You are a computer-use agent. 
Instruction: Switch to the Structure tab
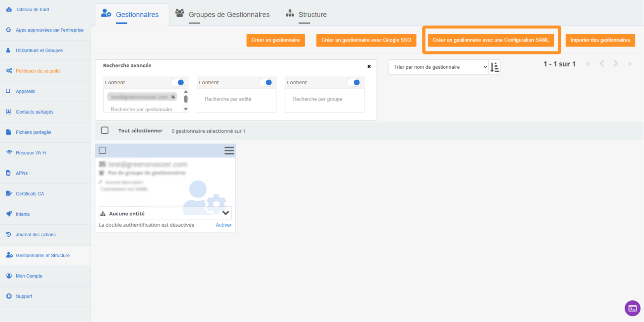(x=312, y=15)
